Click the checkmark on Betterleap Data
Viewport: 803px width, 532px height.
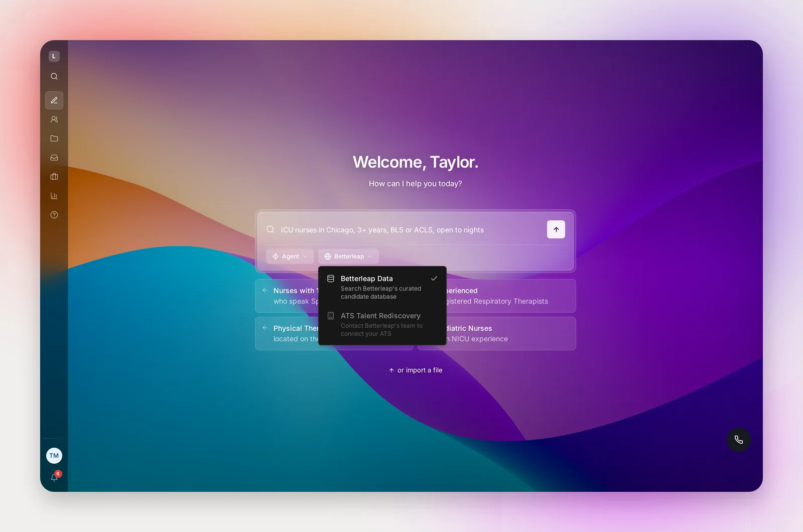tap(434, 279)
